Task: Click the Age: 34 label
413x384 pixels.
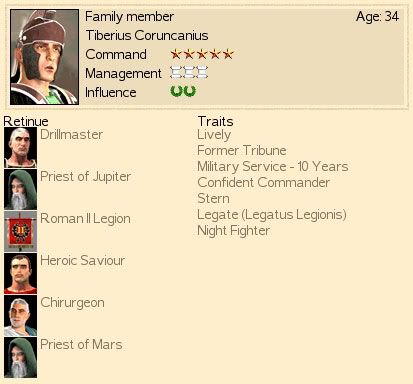Action: tap(377, 16)
